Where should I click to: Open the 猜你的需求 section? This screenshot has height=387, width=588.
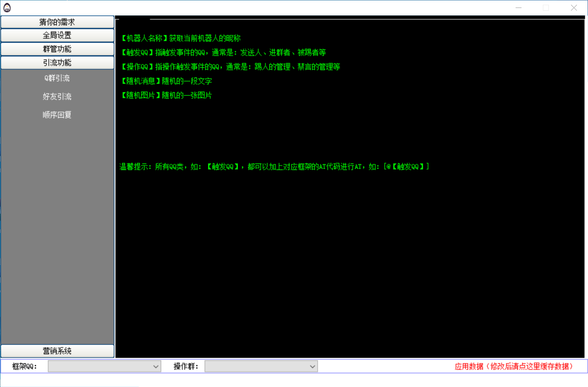[57, 22]
